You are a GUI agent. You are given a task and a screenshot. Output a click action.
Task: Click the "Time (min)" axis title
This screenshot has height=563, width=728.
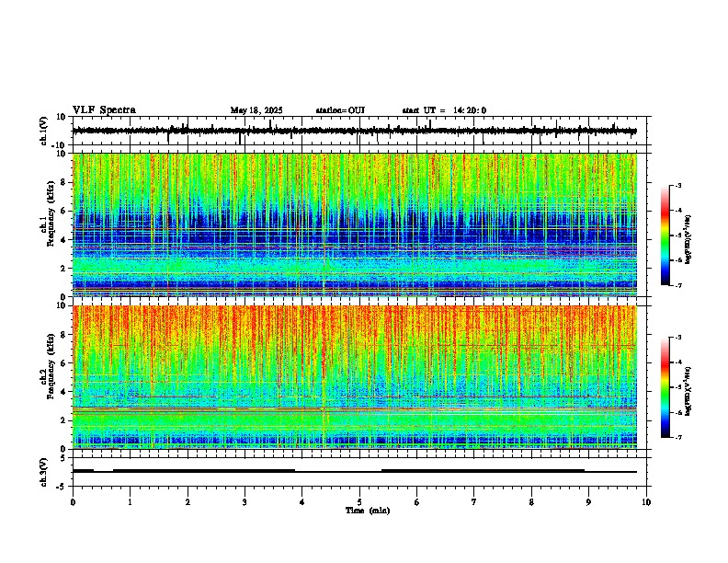(x=368, y=511)
